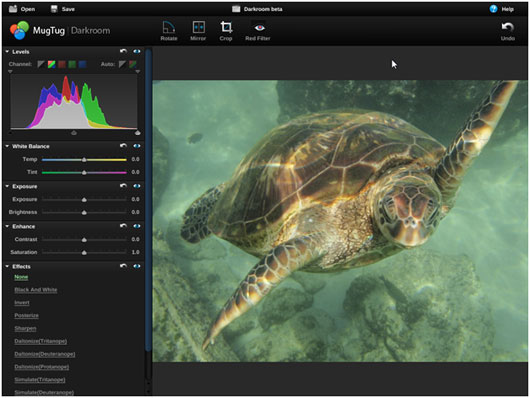Click the Undo arrow in the toolbar
Viewport: 530px width, 398px height.
coord(508,27)
